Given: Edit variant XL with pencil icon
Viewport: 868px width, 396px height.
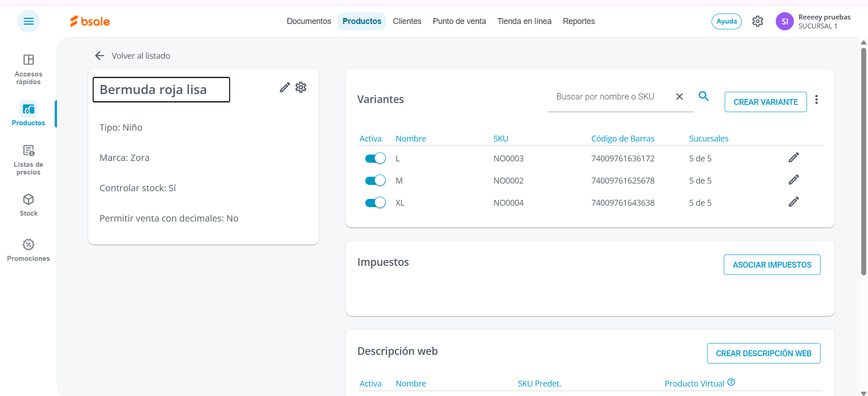Looking at the screenshot, I should (794, 202).
